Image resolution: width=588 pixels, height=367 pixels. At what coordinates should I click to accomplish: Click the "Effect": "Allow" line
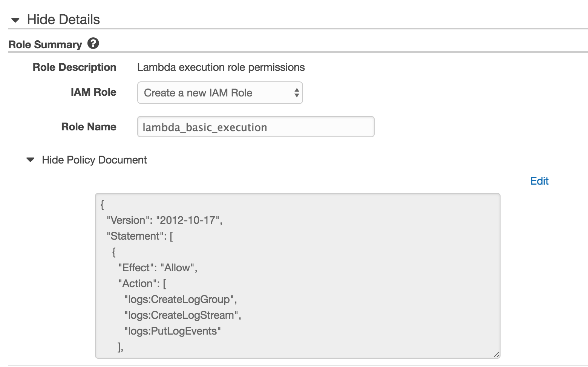click(x=158, y=268)
